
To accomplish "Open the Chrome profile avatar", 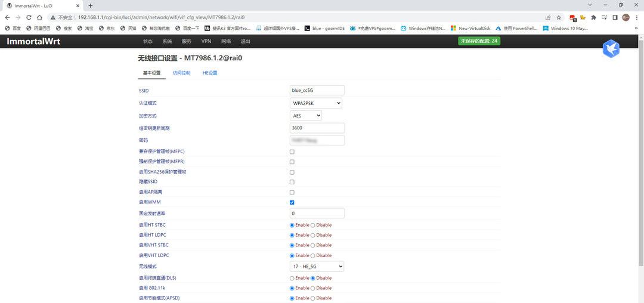I will 626,18.
